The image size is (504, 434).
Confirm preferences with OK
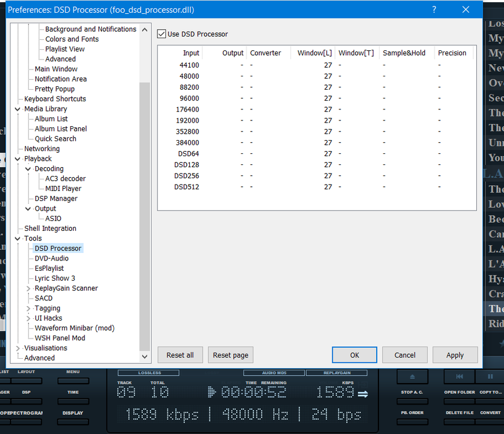354,355
